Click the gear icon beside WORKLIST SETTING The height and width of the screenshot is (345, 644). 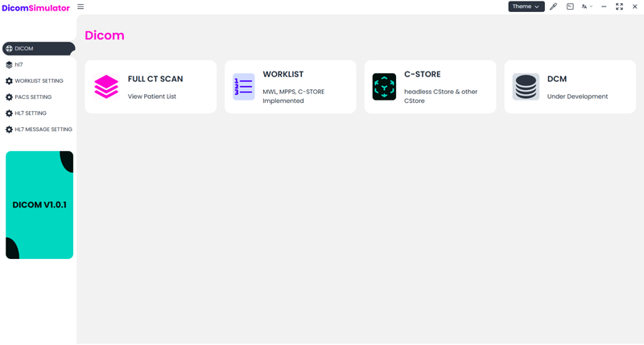coord(9,80)
